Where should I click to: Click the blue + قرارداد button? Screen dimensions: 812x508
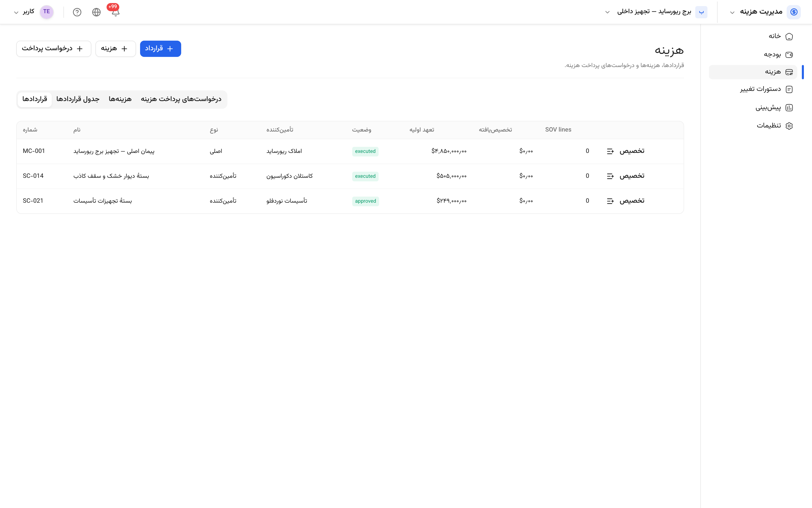click(x=160, y=49)
